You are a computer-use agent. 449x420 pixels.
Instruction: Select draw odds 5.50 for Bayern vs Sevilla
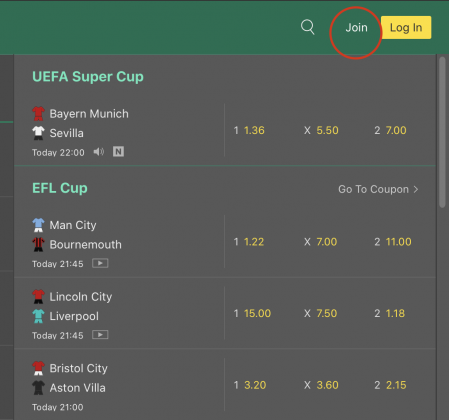327,130
